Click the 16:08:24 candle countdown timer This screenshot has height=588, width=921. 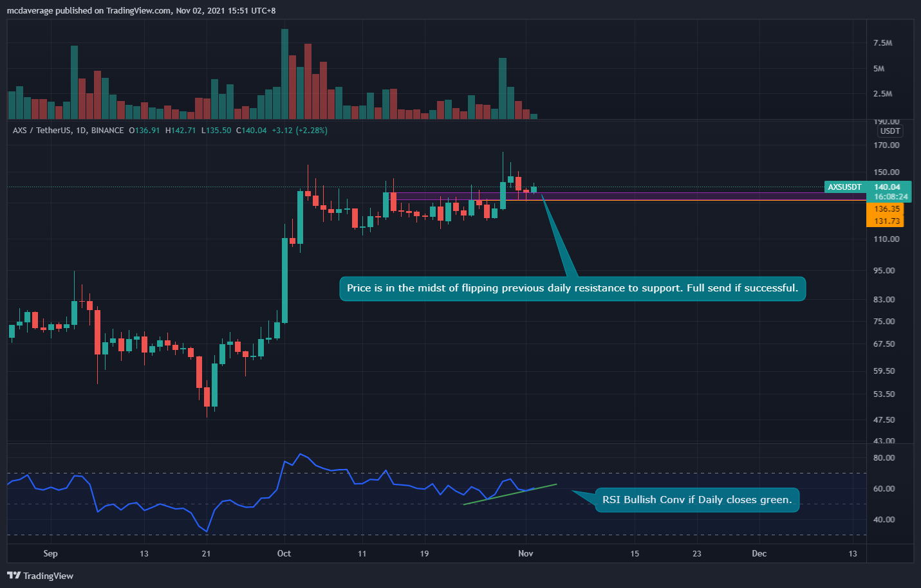[891, 197]
